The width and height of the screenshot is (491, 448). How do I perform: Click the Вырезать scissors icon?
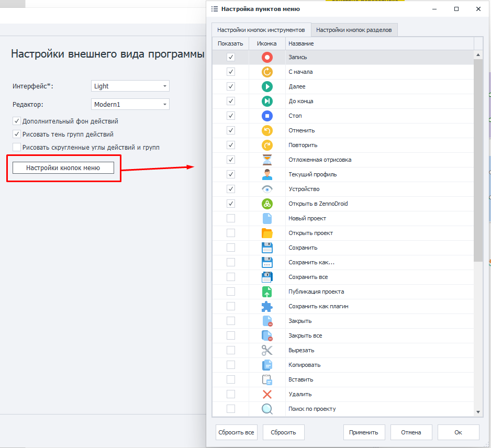267,350
